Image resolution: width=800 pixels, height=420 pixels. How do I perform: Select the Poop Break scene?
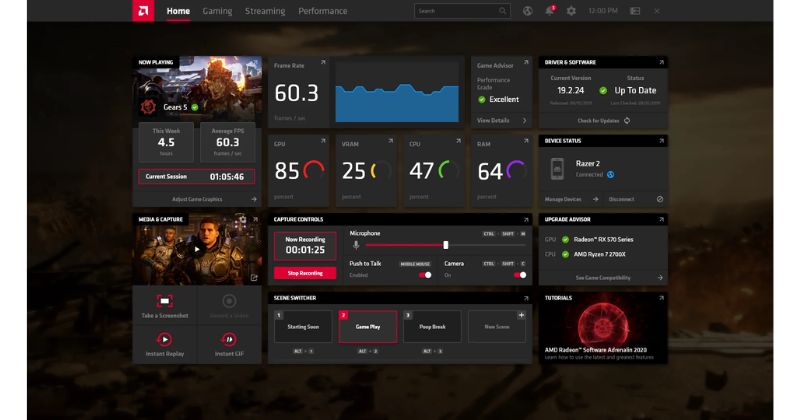coord(432,327)
